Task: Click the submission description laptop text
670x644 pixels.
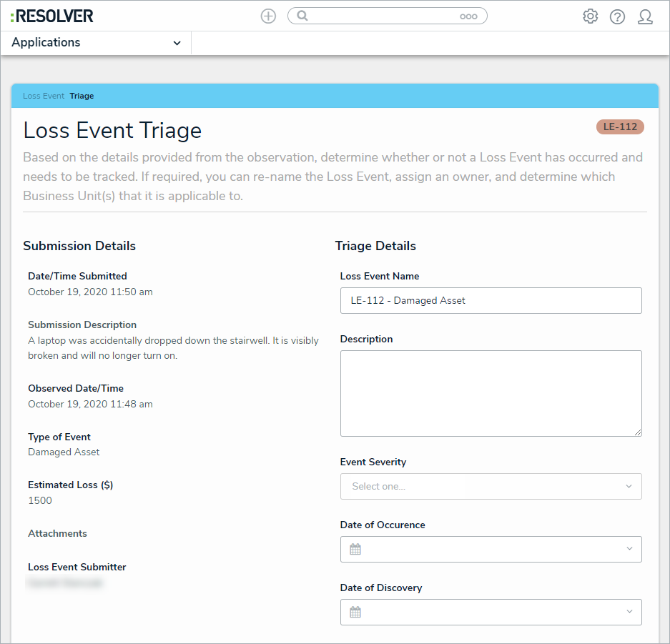Action: [173, 348]
